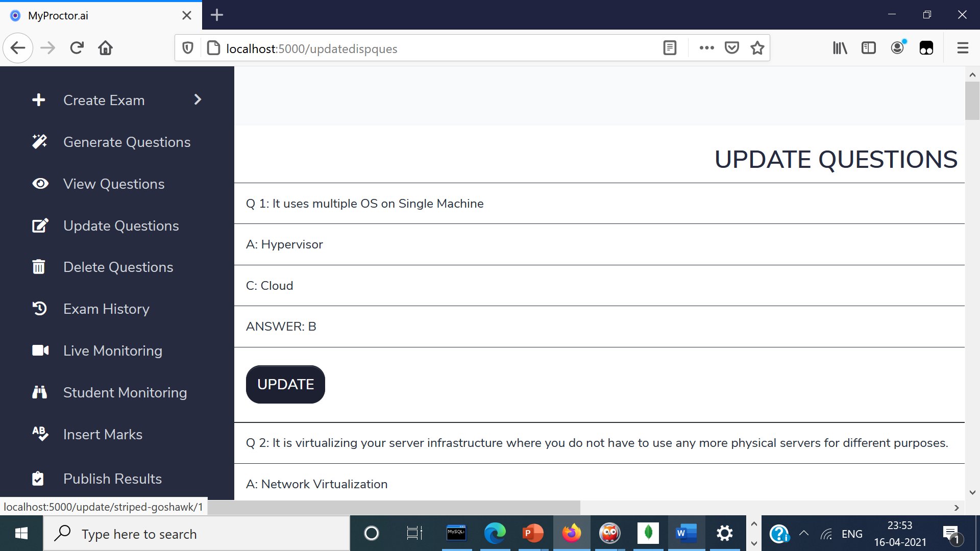Click the history clock Exam History icon
980x551 pixels.
click(39, 309)
